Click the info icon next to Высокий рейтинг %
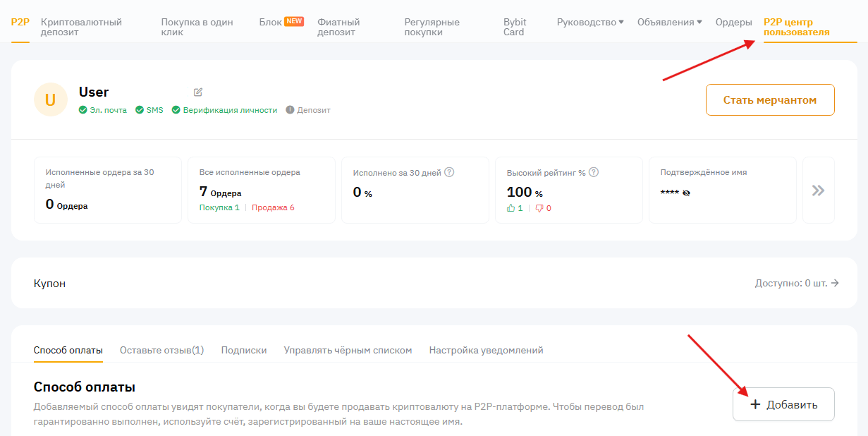Screen dimensions: 868x436 coord(594,172)
